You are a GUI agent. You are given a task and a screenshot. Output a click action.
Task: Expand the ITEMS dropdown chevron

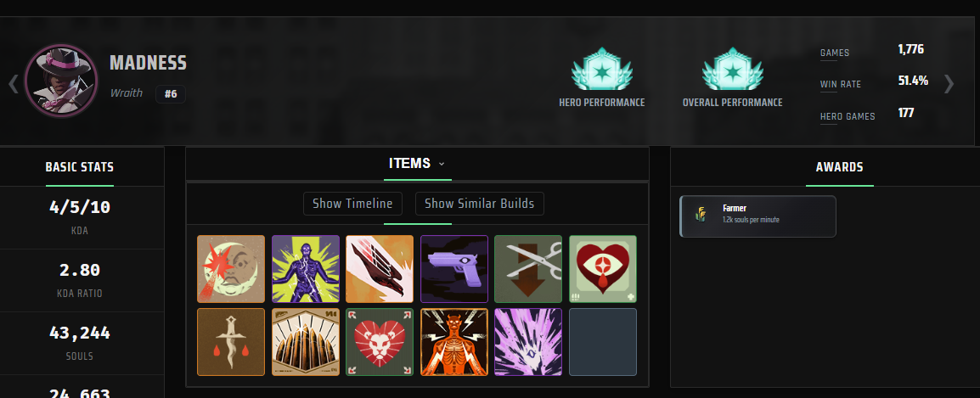coord(442,164)
